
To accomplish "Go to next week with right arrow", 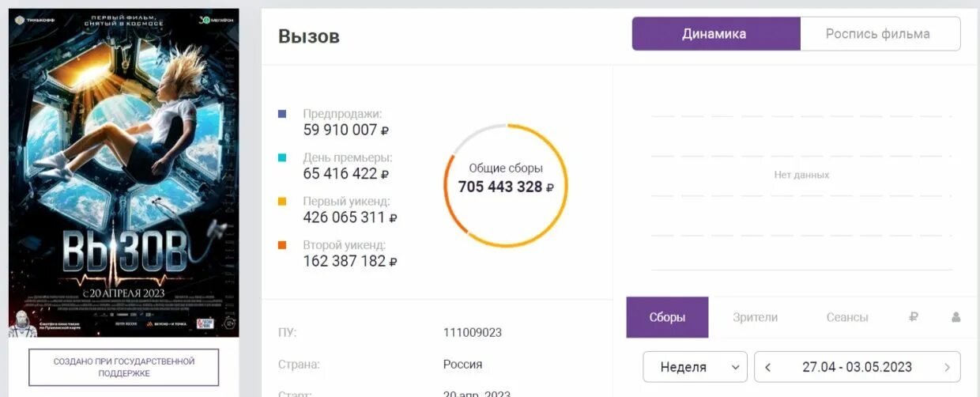I will 947,367.
